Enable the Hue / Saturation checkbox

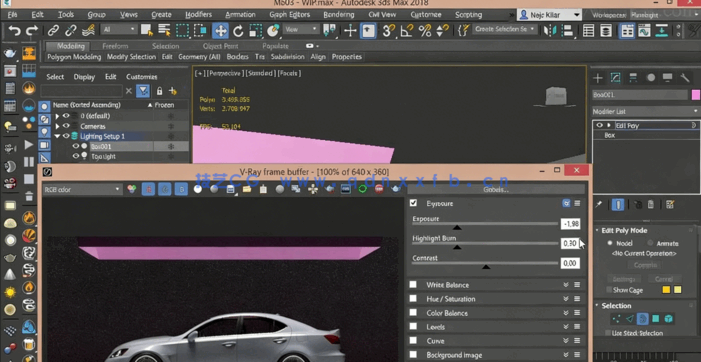point(413,299)
